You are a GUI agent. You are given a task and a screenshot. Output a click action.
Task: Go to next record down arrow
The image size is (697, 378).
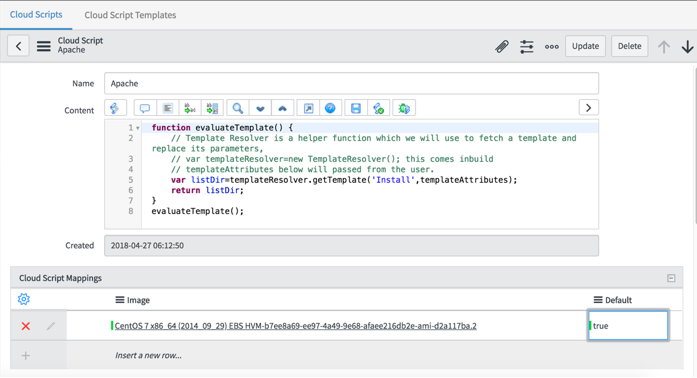pyautogui.click(x=687, y=46)
